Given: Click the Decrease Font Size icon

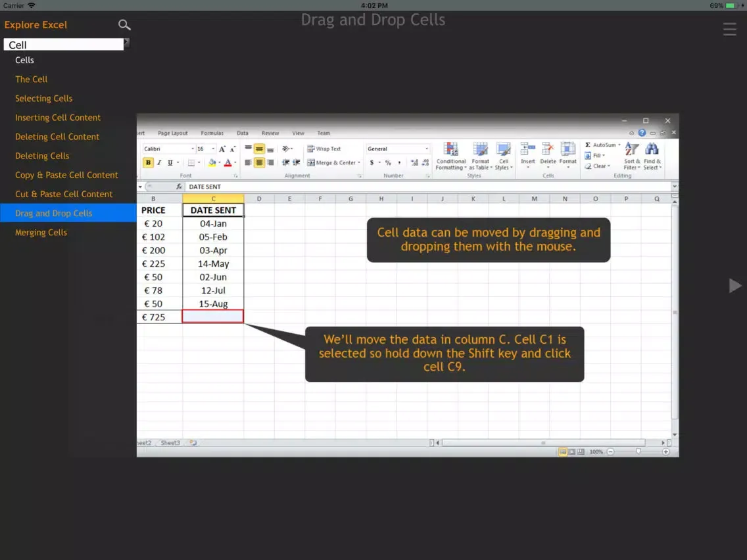Looking at the screenshot, I should pyautogui.click(x=233, y=149).
